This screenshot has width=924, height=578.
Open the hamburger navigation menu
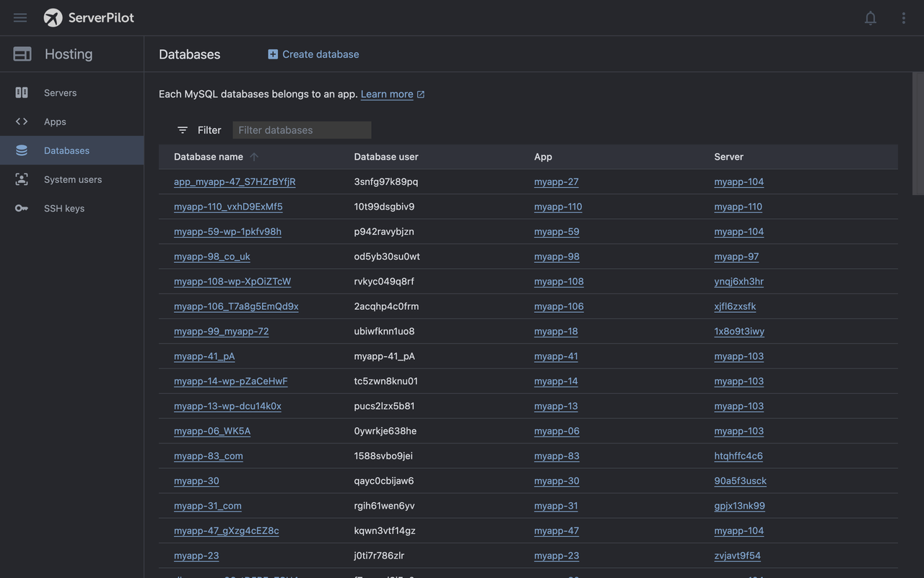pyautogui.click(x=20, y=18)
